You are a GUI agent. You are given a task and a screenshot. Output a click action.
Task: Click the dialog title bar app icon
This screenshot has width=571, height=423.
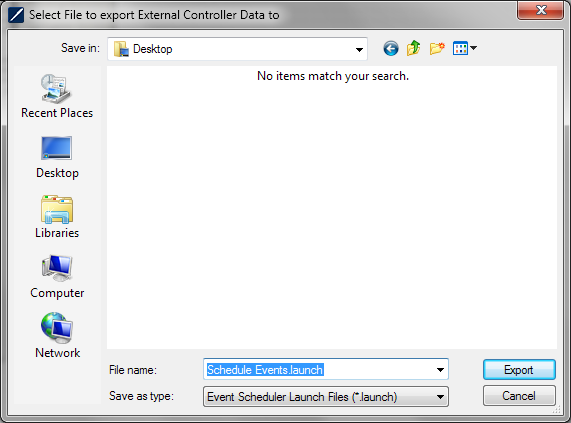click(x=16, y=15)
